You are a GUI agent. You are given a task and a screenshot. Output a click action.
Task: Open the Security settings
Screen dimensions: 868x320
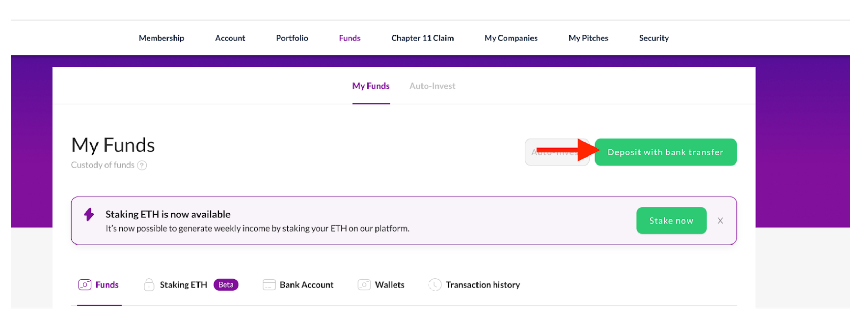(653, 38)
